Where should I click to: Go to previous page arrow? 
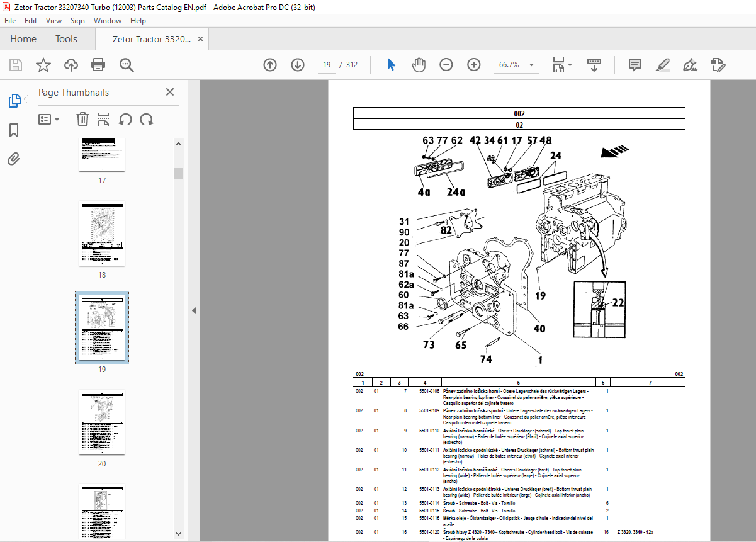270,65
